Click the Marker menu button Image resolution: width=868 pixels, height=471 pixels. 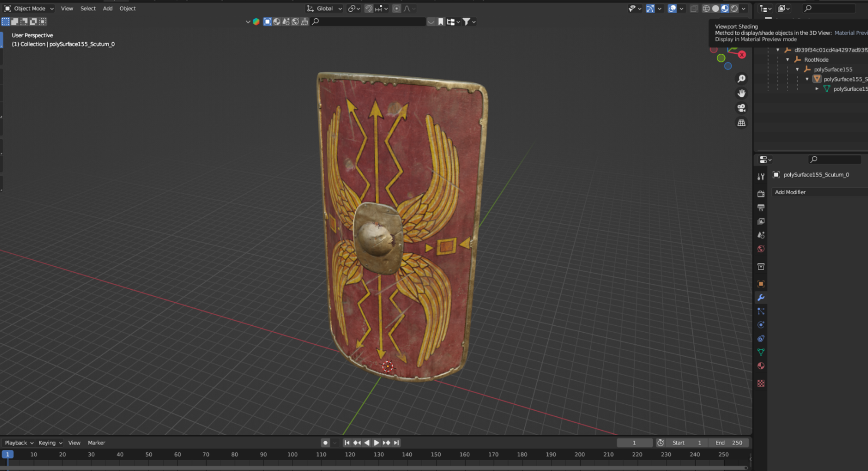pyautogui.click(x=96, y=443)
